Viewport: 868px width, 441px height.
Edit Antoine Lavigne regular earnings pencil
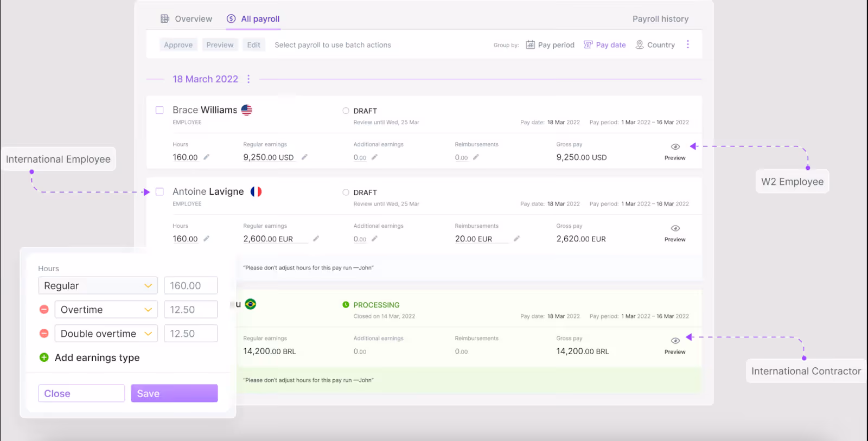click(x=316, y=239)
